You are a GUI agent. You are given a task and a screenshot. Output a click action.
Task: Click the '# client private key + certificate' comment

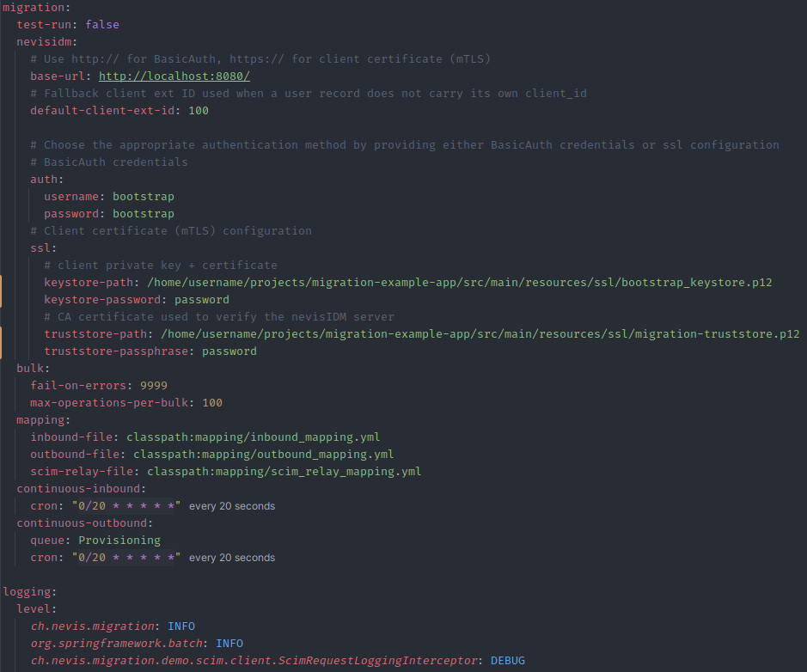pos(161,265)
